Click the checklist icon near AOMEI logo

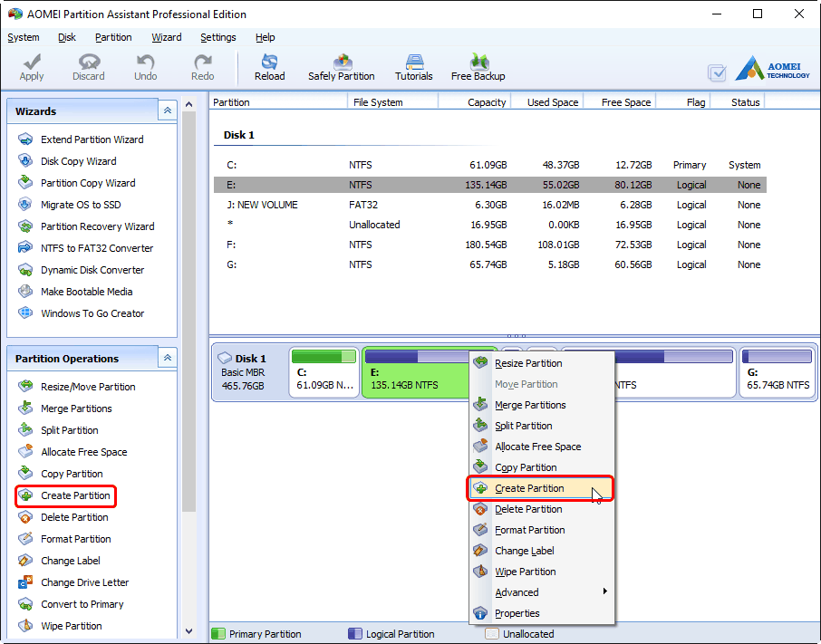[x=717, y=72]
